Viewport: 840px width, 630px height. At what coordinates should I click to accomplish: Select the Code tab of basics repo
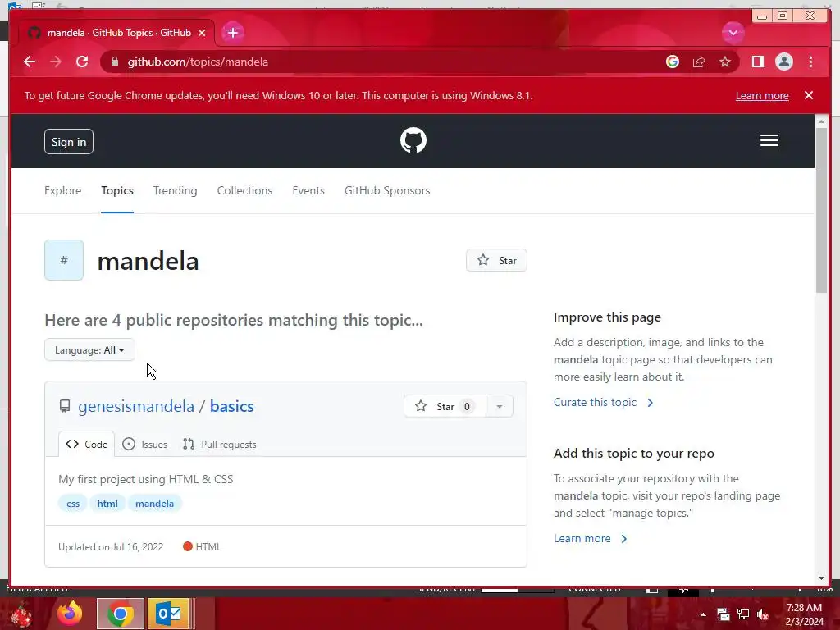[86, 444]
